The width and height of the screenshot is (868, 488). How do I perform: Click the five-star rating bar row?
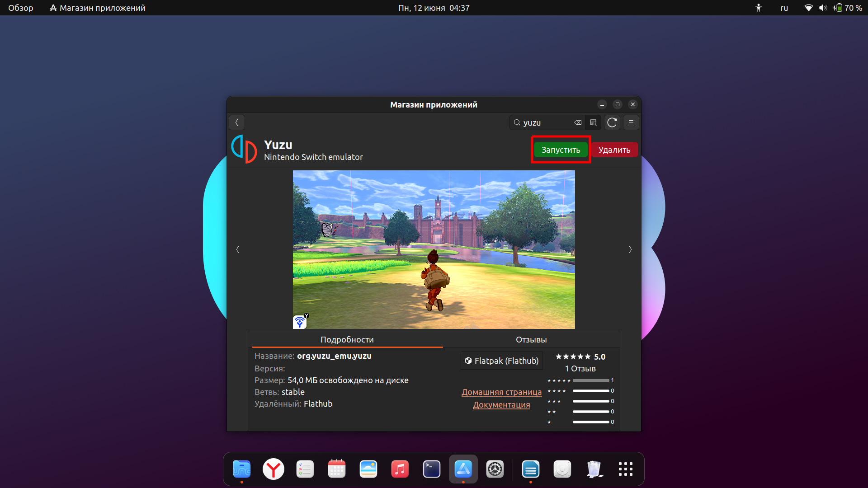[x=581, y=380]
